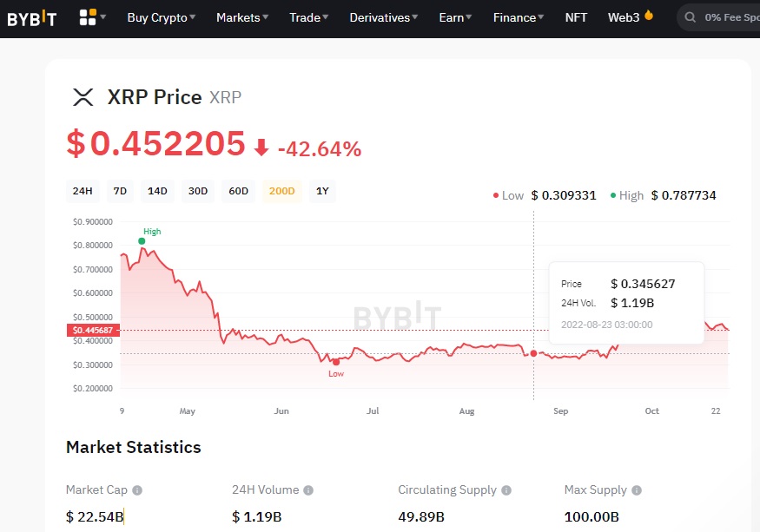Click the hovered data point on chart

tap(533, 354)
